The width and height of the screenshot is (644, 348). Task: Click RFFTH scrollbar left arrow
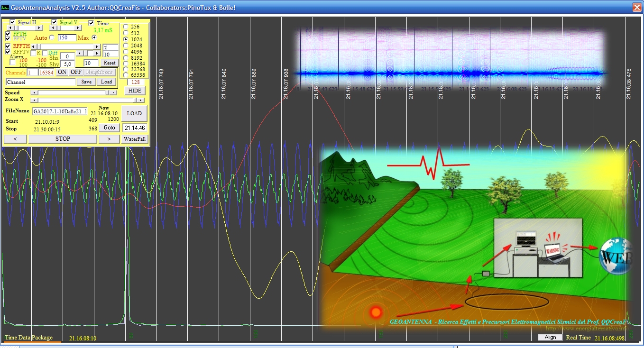(33, 46)
